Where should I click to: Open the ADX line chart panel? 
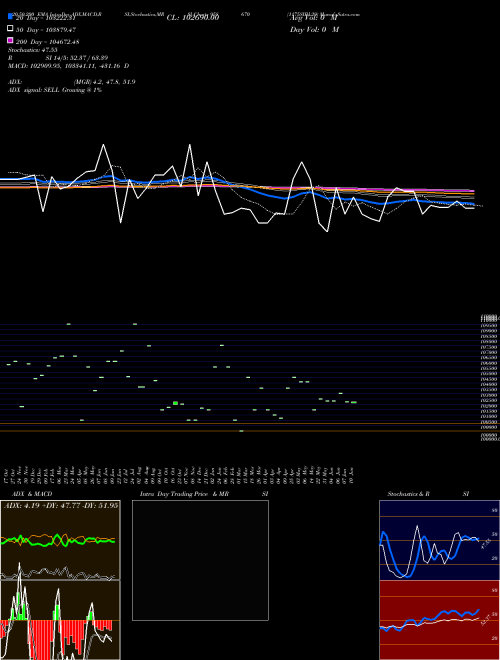[x=60, y=540]
